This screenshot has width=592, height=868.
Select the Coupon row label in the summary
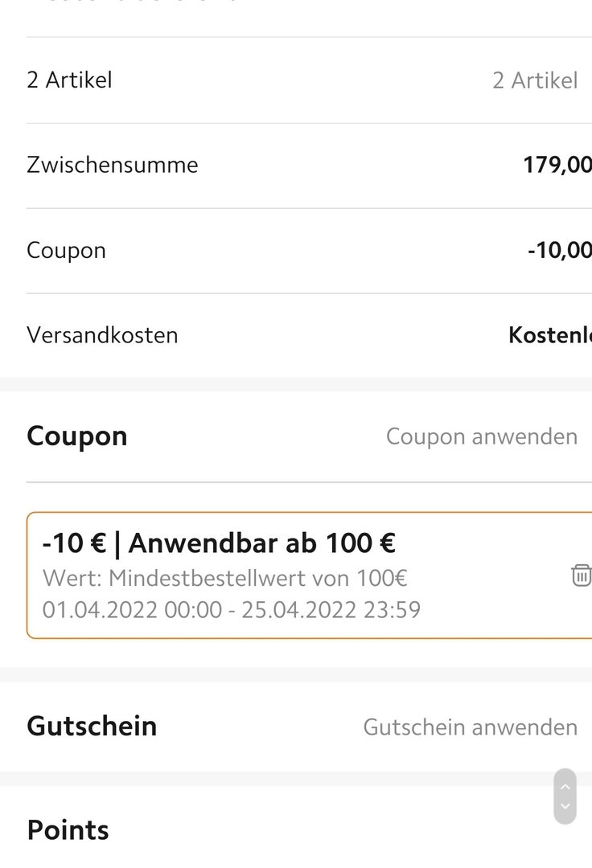pyautogui.click(x=66, y=250)
